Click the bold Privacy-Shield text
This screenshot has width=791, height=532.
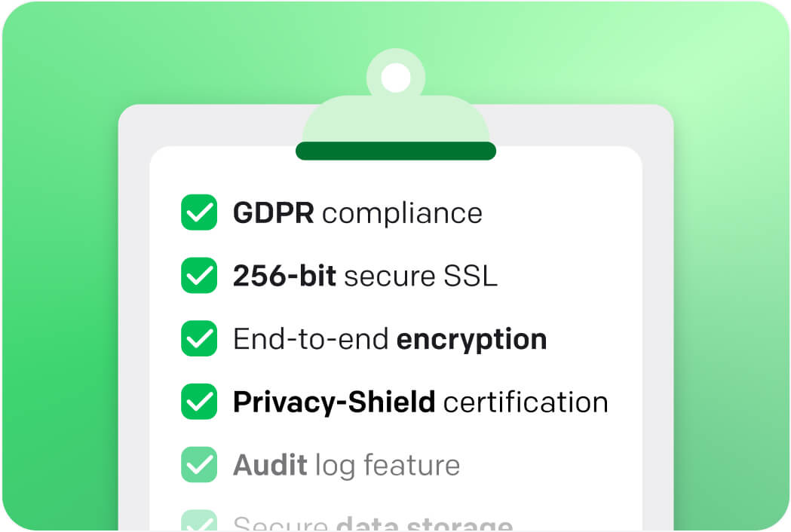point(334,402)
